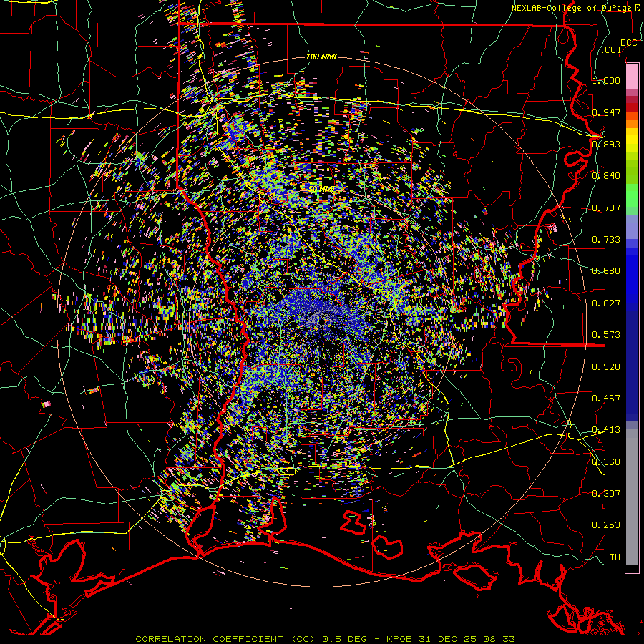Click the 0.573 legend value
Screen dimensions: 644x644
pyautogui.click(x=606, y=335)
